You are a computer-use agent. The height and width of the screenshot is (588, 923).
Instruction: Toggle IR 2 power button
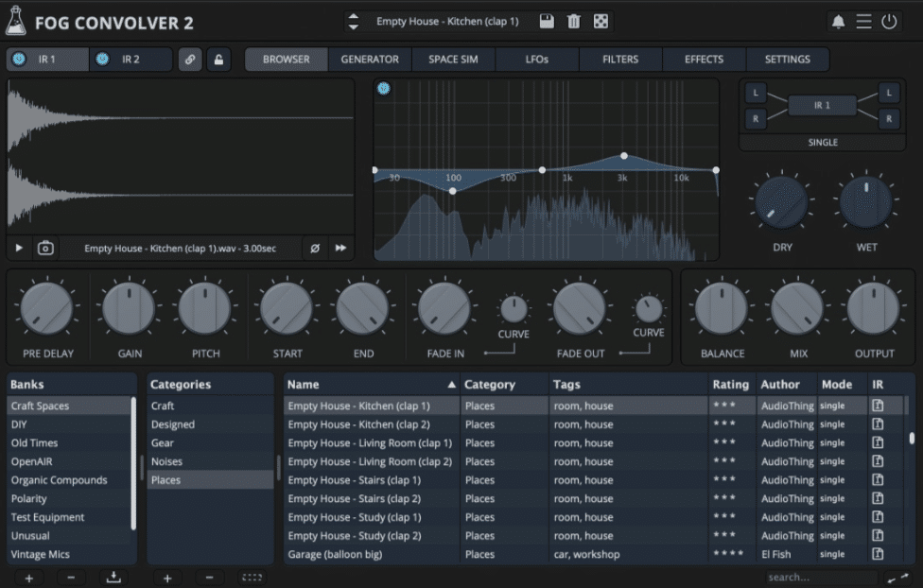(x=102, y=59)
